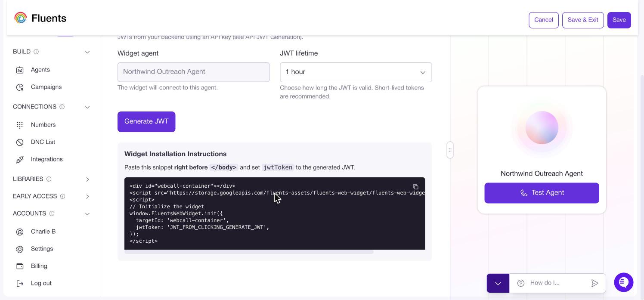Open Charlie B account

43,232
